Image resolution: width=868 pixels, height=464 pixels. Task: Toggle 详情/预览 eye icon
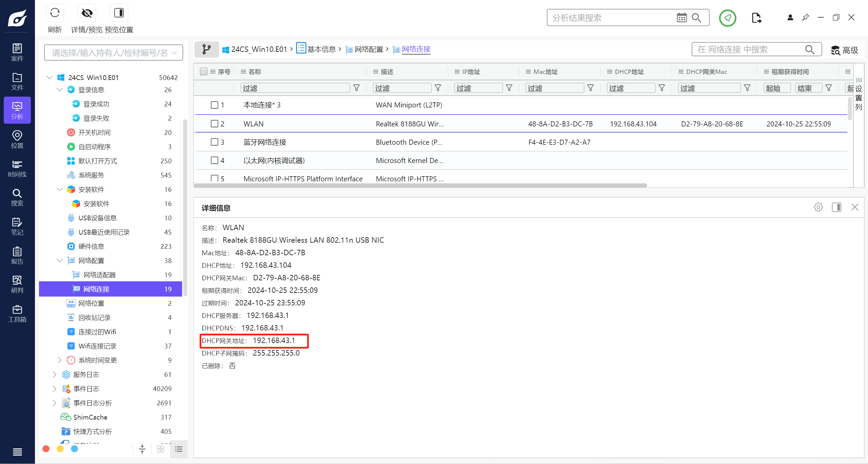click(x=87, y=13)
